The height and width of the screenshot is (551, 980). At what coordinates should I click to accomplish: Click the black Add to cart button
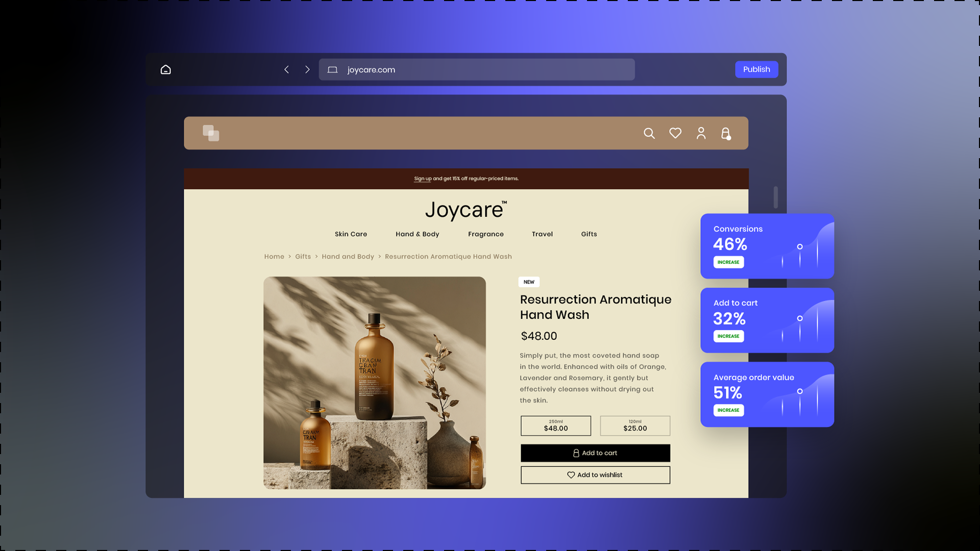click(x=595, y=453)
